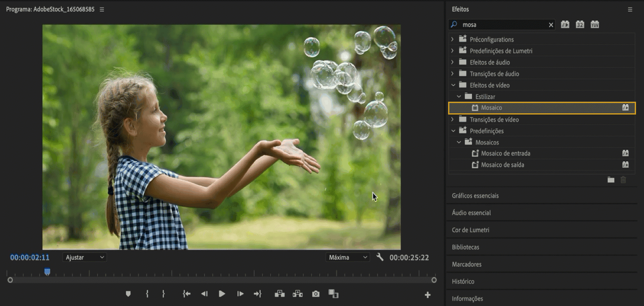Open the Efeitos panel menu
644x306 pixels.
[630, 9]
